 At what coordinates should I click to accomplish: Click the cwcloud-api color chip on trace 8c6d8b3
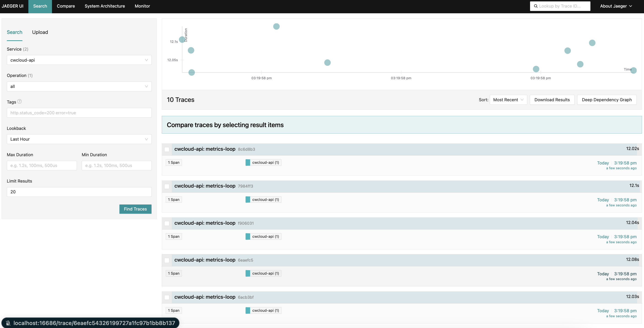248,163
